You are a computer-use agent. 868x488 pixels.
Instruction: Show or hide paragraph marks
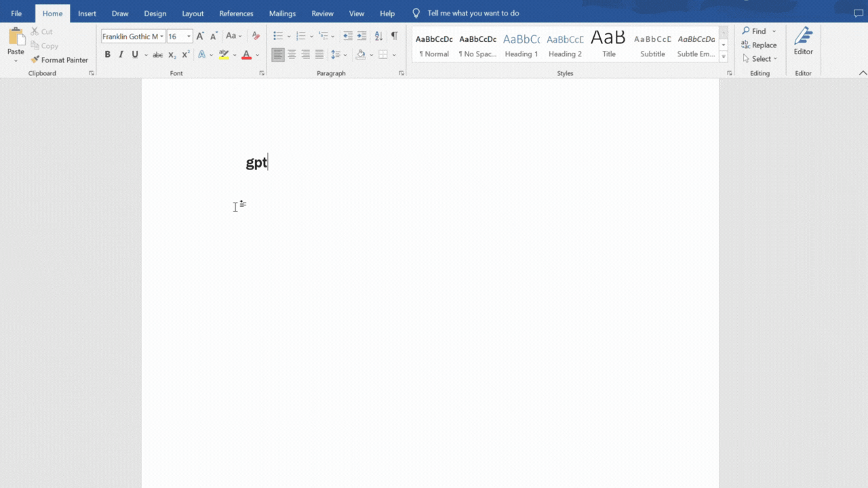(394, 36)
